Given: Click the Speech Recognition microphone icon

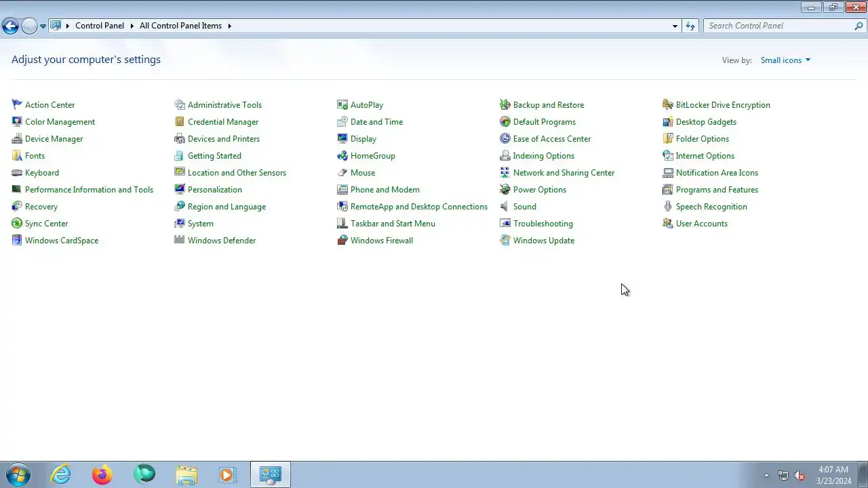Looking at the screenshot, I should coord(668,206).
